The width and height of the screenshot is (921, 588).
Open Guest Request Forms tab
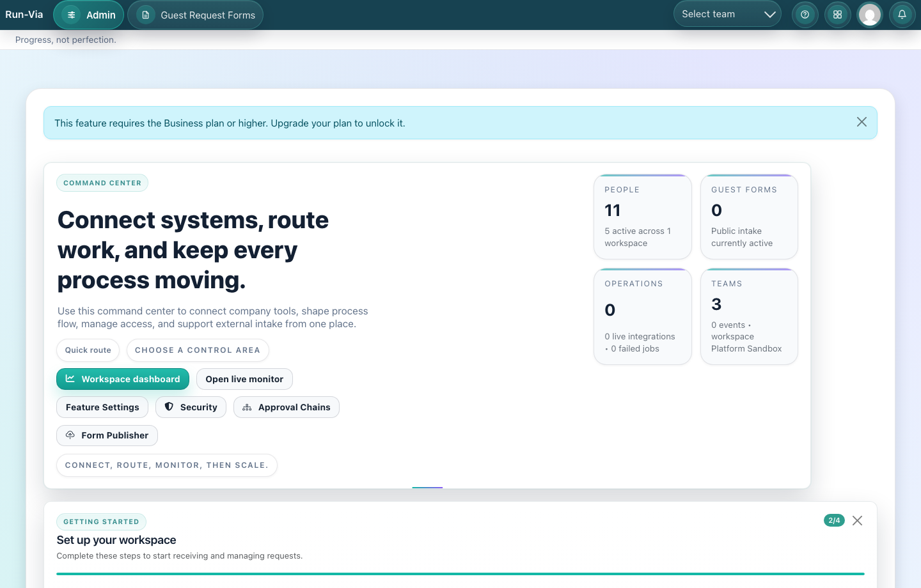[196, 15]
